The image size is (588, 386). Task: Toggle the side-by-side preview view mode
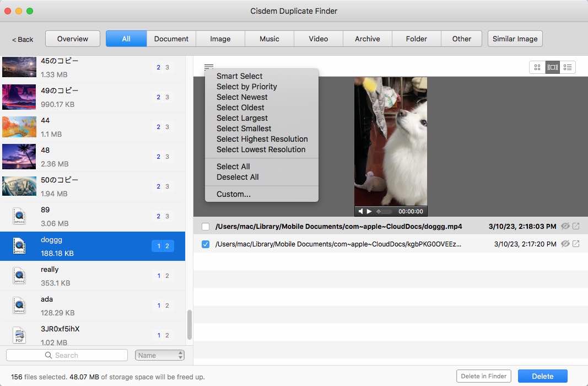tap(553, 67)
